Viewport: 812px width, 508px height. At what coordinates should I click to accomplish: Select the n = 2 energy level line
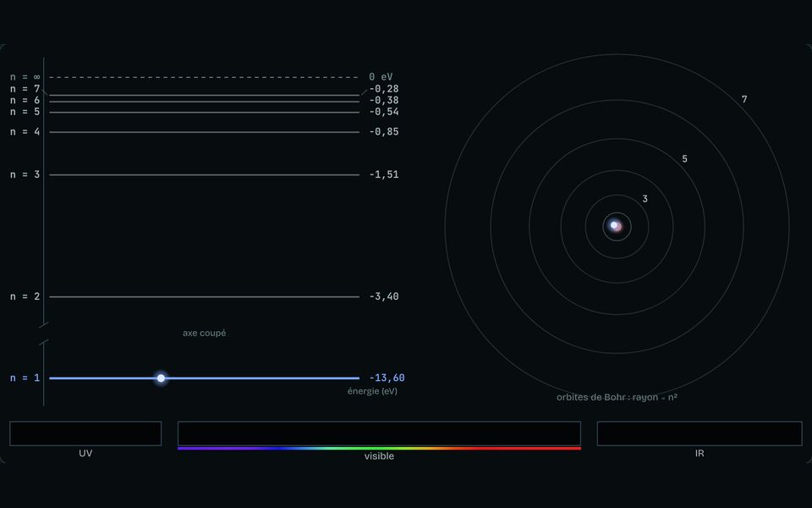tap(204, 297)
